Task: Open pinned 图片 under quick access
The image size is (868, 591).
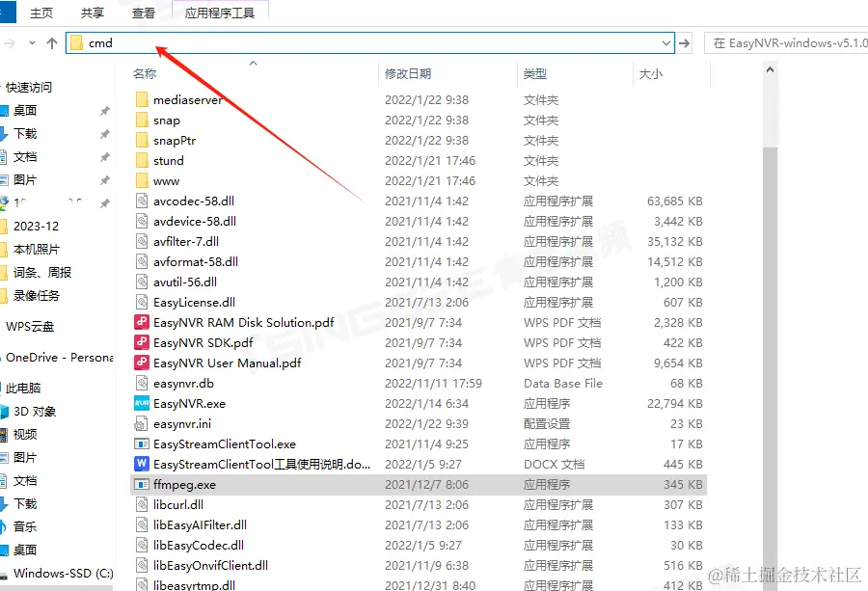Action: tap(25, 180)
